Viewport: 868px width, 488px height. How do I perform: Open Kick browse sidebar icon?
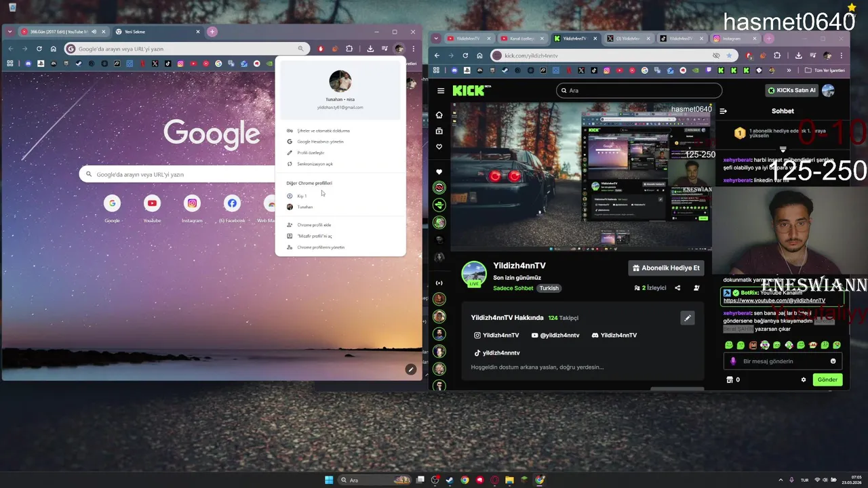point(439,131)
